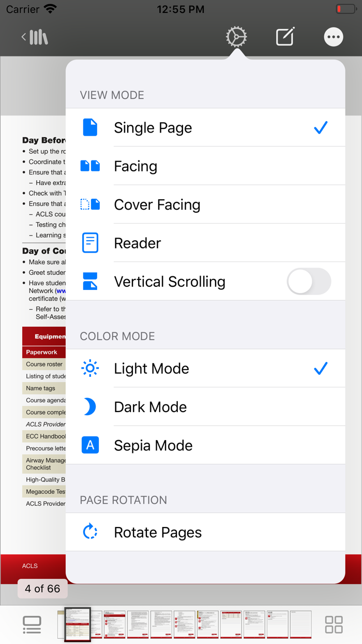The width and height of the screenshot is (362, 644).
Task: Open the view settings gear icon
Action: coord(236,36)
